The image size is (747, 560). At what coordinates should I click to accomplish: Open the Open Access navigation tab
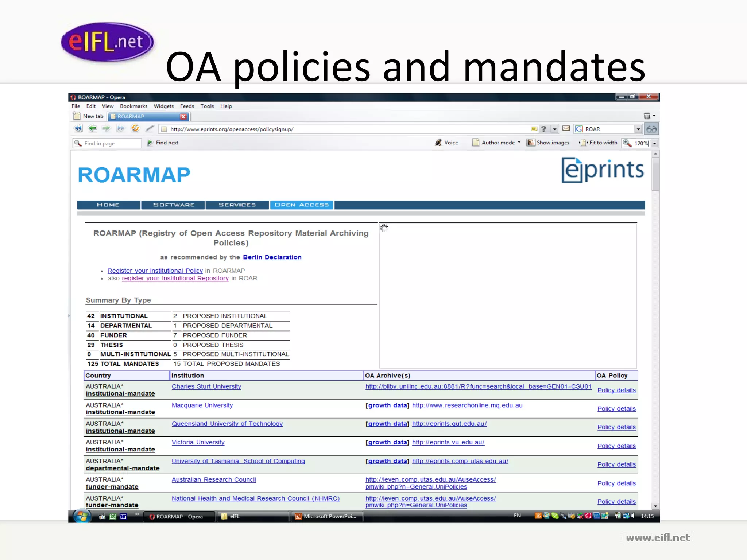pyautogui.click(x=302, y=205)
